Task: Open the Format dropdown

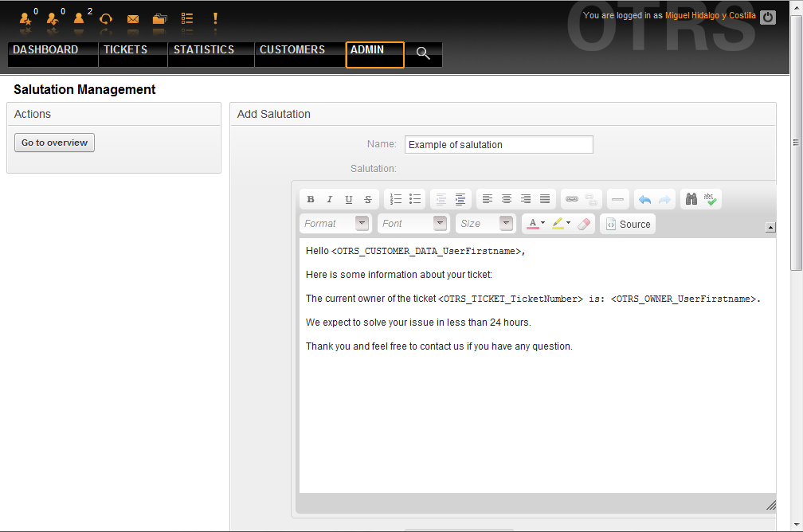Action: pos(335,224)
